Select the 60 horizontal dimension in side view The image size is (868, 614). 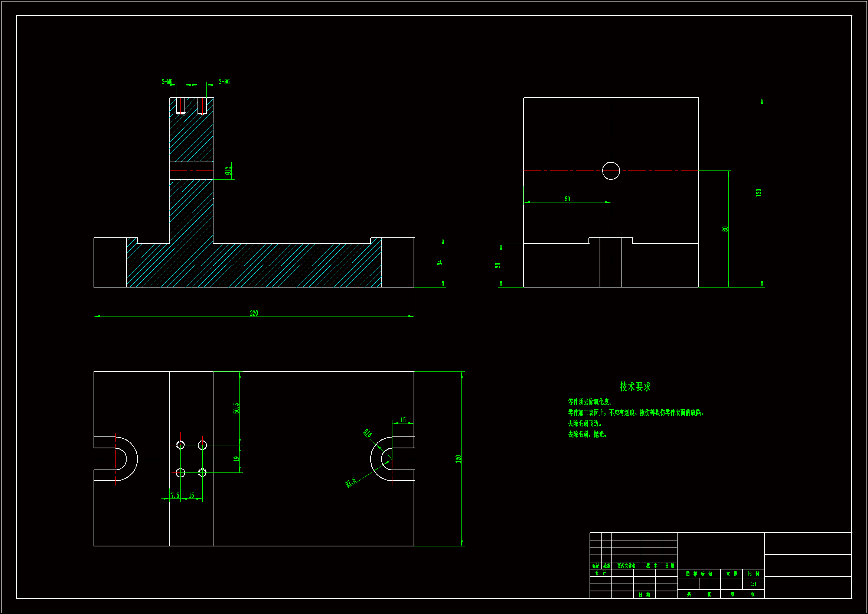coord(567,199)
